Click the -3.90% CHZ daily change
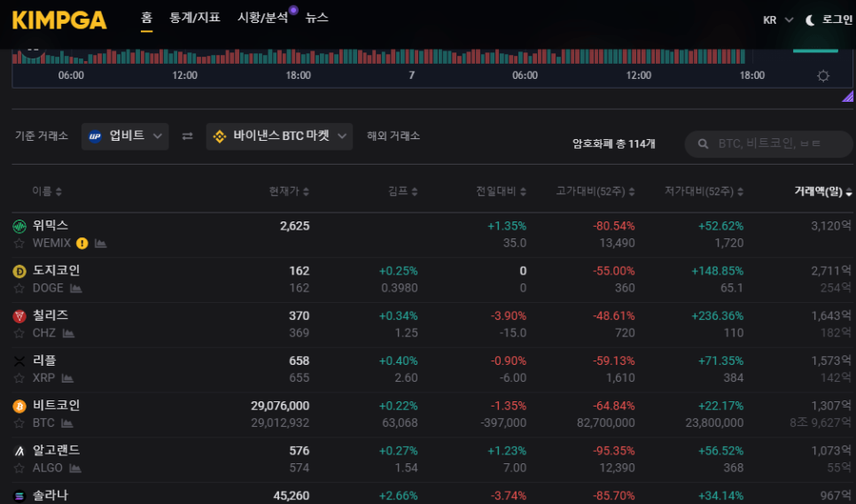 point(509,316)
